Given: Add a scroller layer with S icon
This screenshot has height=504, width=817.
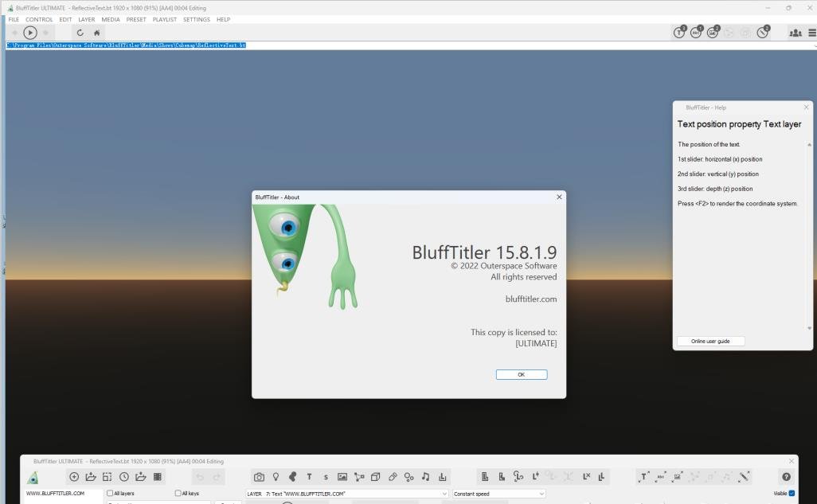Looking at the screenshot, I should coord(326,477).
